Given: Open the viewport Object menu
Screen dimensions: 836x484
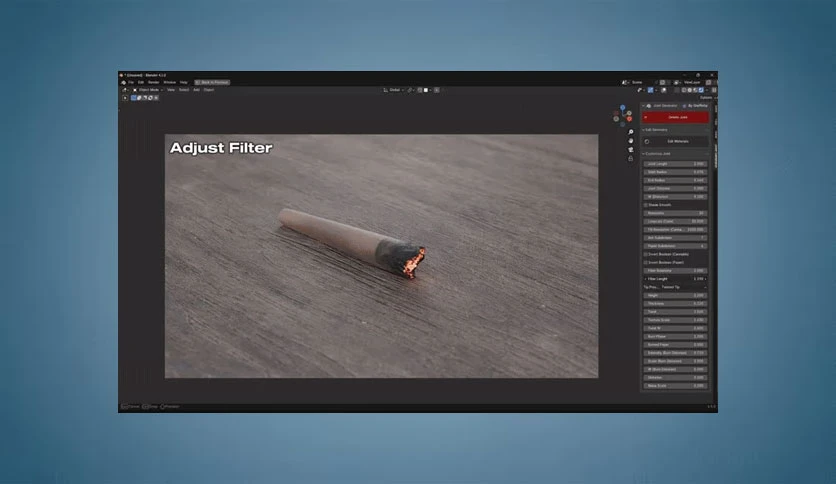Looking at the screenshot, I should [x=209, y=90].
